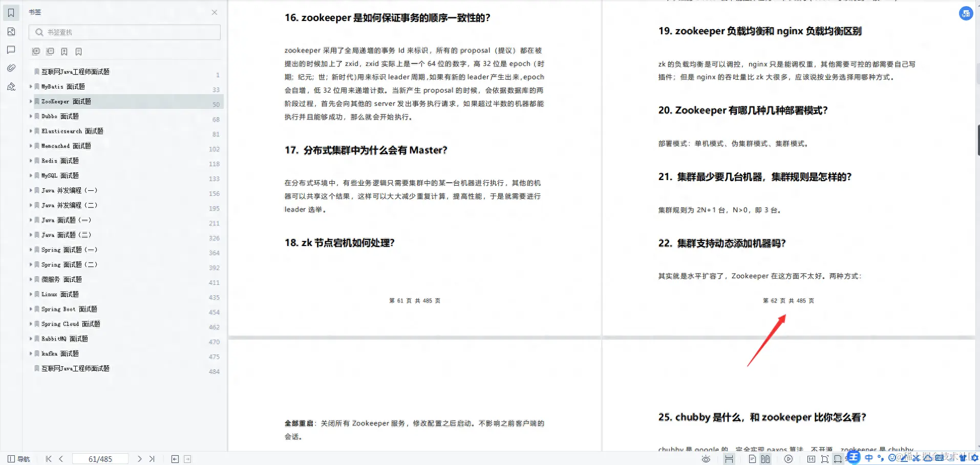The image size is (980, 465).
Task: Open the Attachments paperclip panel icon
Action: tap(11, 68)
